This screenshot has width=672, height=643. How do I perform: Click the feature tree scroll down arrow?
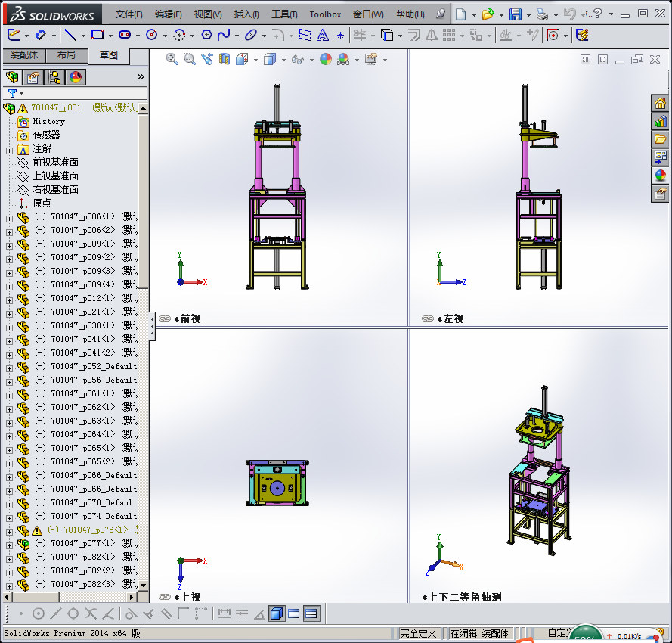pyautogui.click(x=143, y=584)
